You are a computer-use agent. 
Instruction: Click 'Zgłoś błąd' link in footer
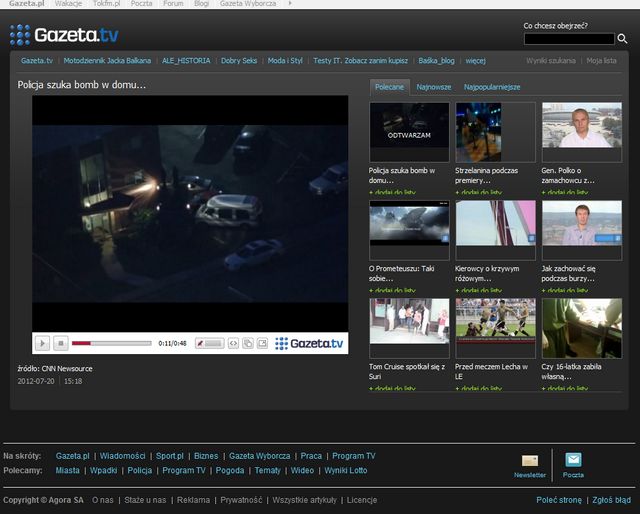pyautogui.click(x=611, y=499)
